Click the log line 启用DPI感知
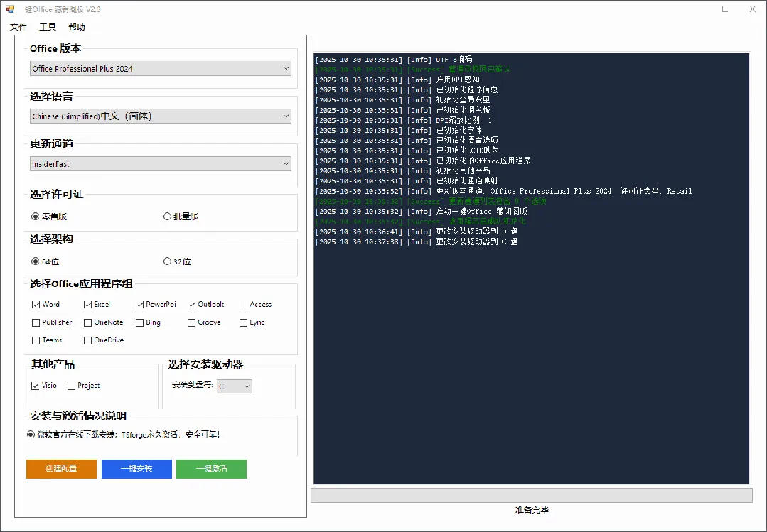Screen dimensions: 767x532 point(397,80)
